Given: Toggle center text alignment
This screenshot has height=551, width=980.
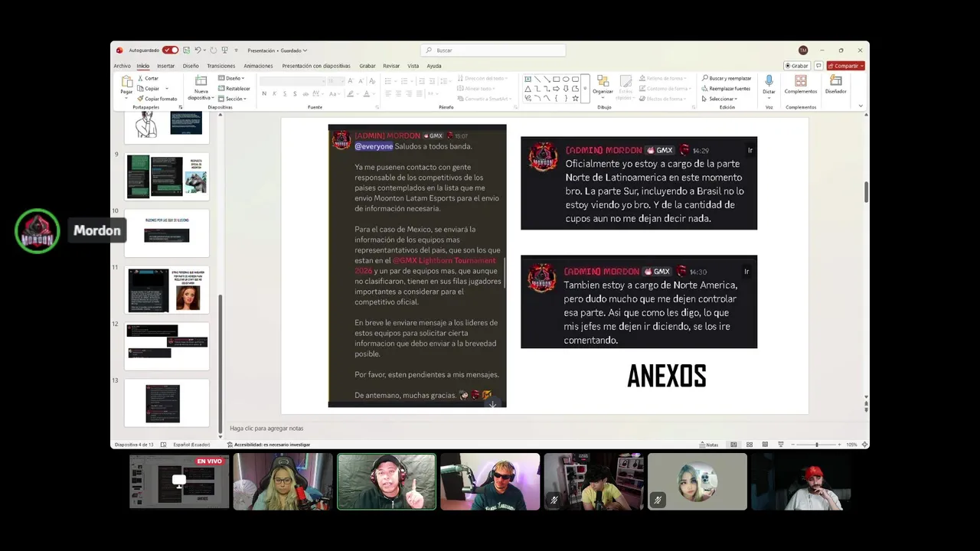Looking at the screenshot, I should coord(398,93).
